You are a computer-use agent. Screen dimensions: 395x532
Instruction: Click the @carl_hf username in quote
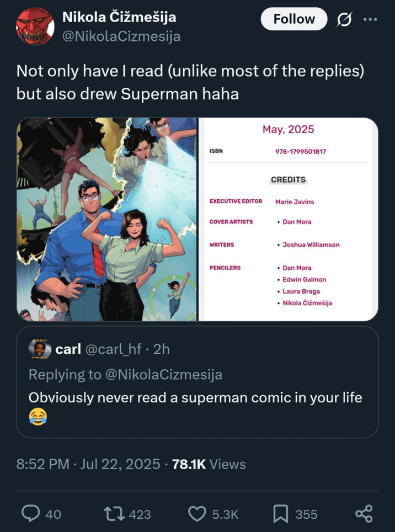point(114,349)
